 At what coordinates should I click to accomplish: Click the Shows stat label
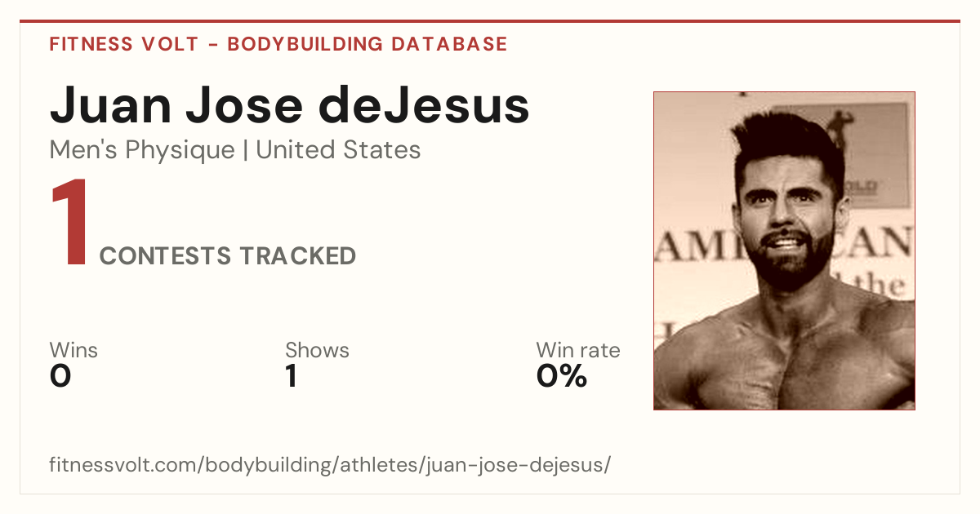[317, 351]
